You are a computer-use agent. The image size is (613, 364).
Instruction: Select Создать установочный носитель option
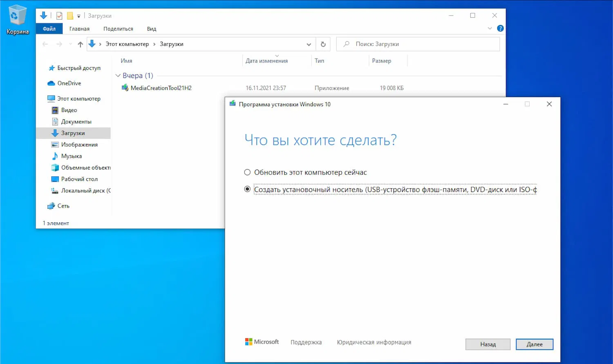pyautogui.click(x=247, y=189)
